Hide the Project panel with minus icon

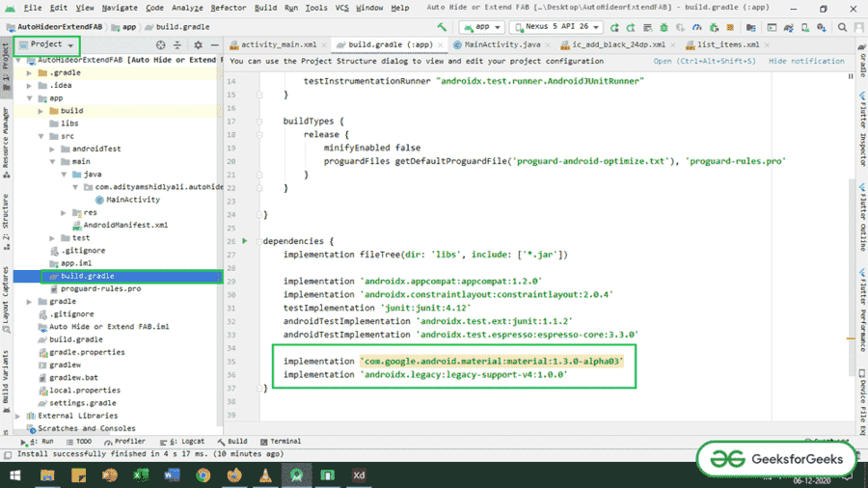pos(214,45)
